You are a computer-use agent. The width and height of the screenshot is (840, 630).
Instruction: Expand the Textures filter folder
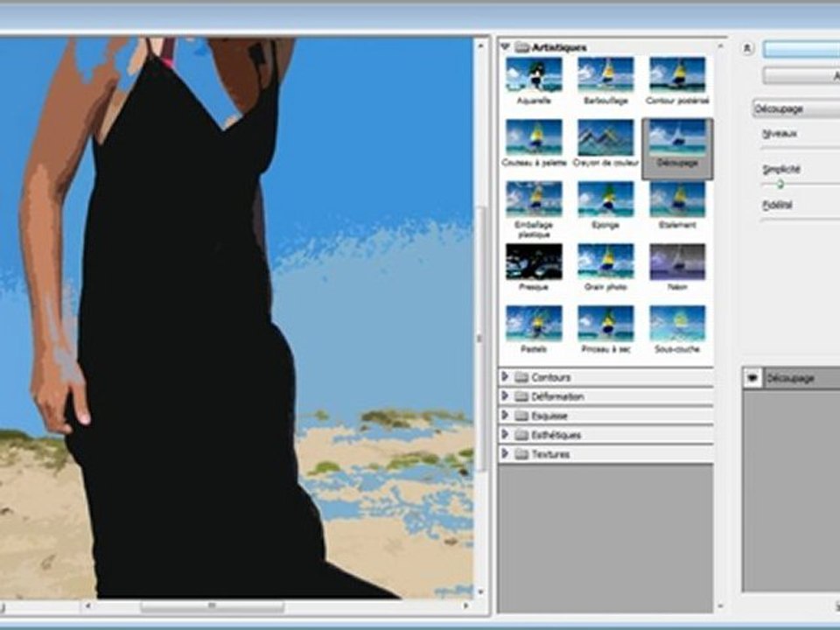click(x=505, y=454)
